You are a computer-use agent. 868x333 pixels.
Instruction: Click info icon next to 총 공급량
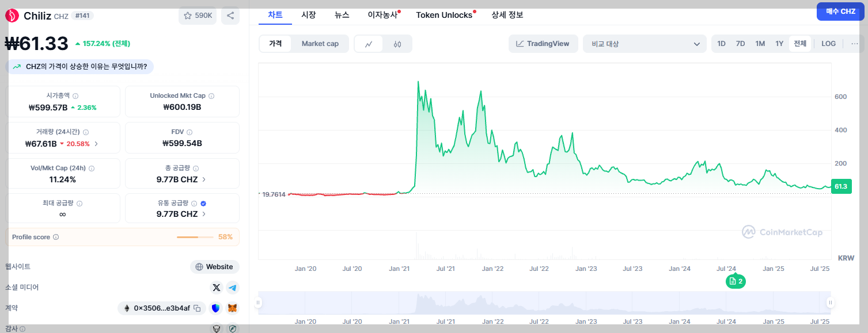point(196,169)
